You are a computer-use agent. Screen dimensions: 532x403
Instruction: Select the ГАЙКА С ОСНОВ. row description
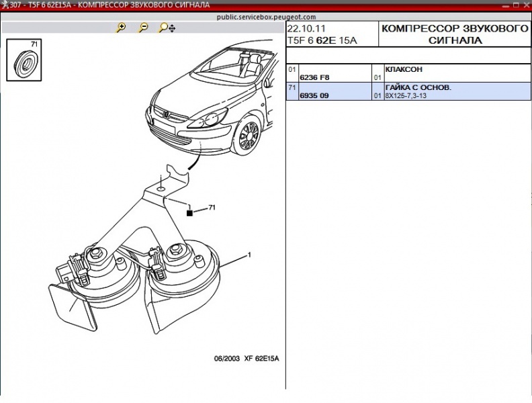(417, 87)
